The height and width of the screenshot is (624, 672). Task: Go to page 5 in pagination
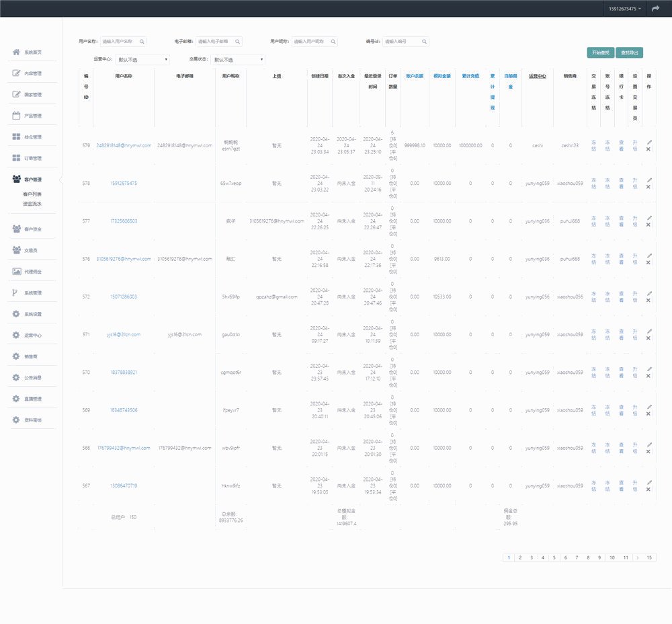554,557
